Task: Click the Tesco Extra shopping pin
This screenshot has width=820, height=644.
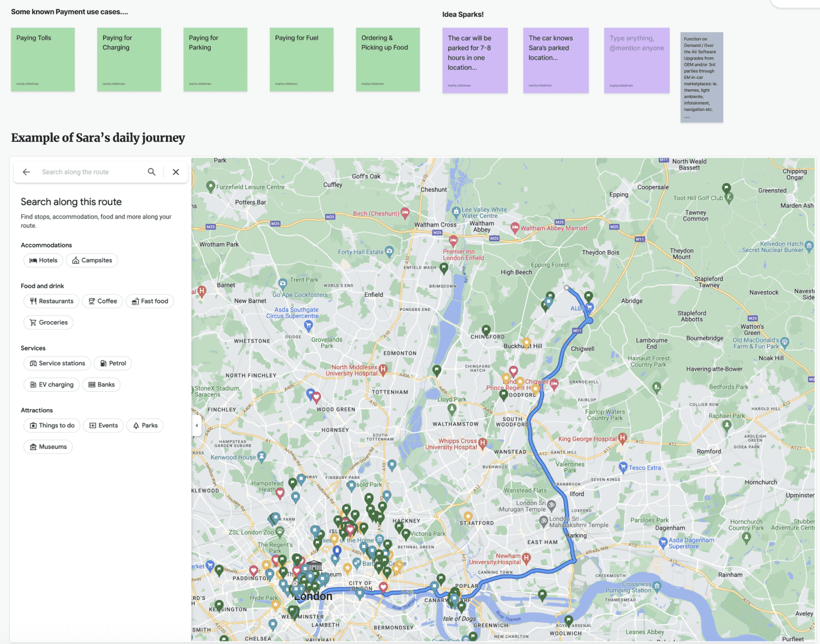Action: tap(623, 466)
